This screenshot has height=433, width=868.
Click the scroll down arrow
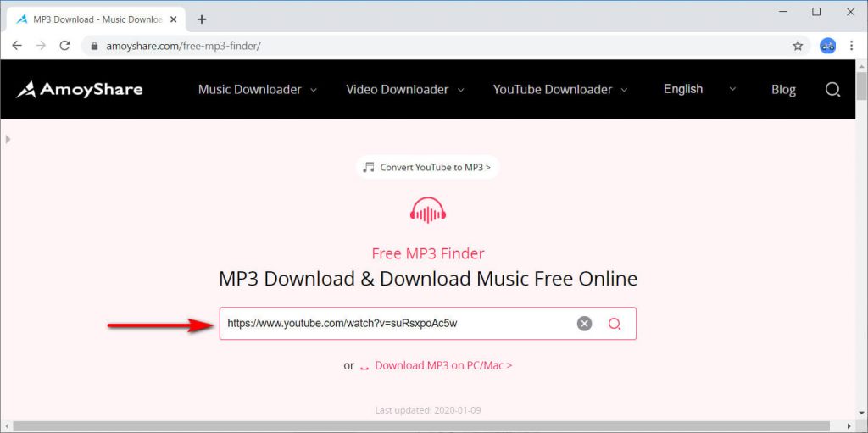click(861, 414)
